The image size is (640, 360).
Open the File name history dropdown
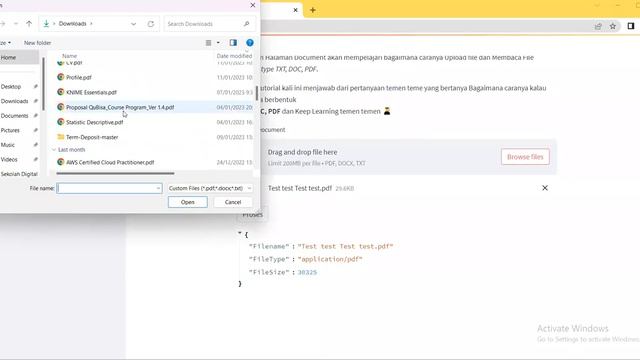[x=158, y=188]
